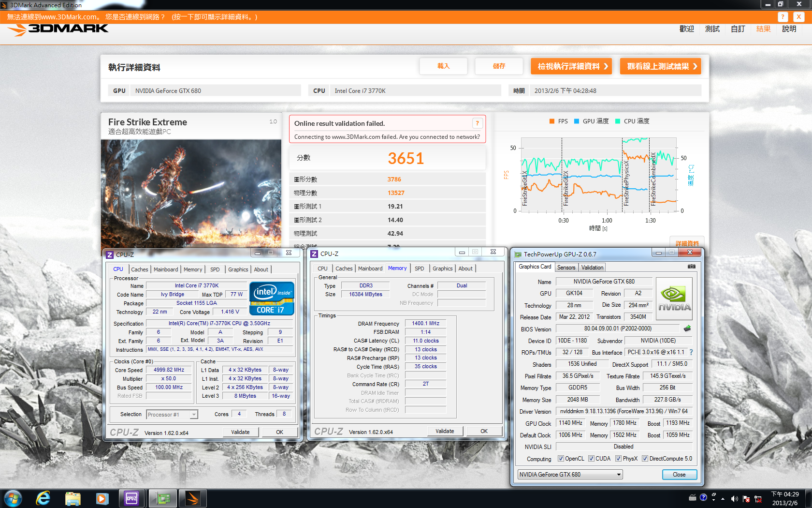The height and width of the screenshot is (508, 812).
Task: Click the 載入 button
Action: pos(443,66)
